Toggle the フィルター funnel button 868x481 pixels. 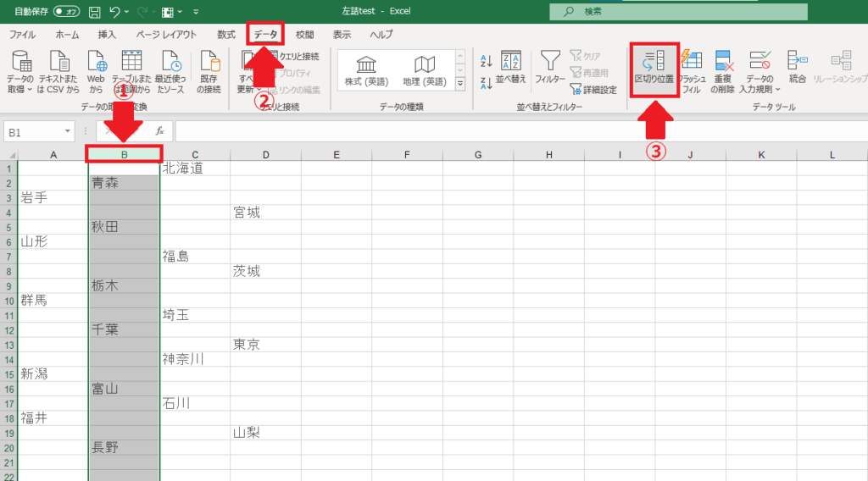549,68
